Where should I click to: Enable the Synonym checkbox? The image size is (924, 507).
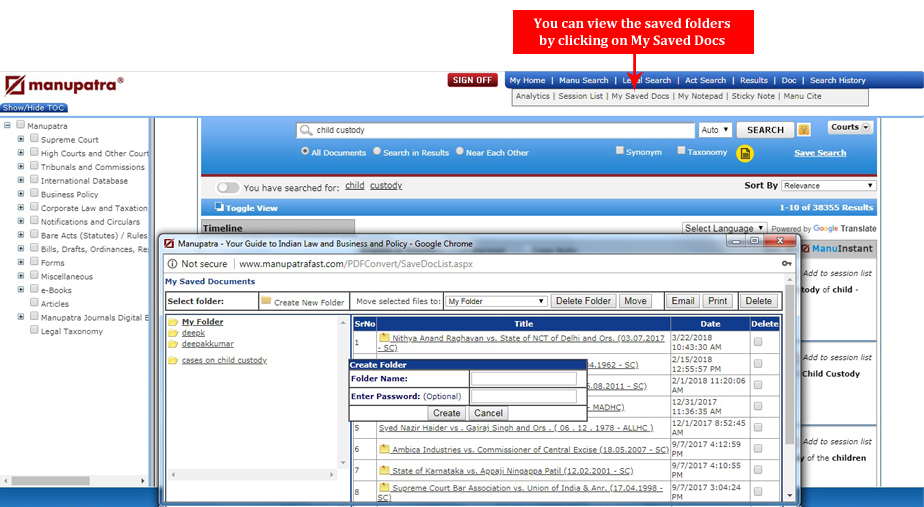tap(620, 151)
